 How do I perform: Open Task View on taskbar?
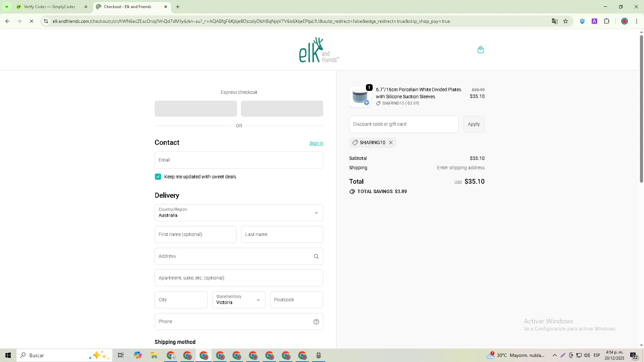coord(121,356)
